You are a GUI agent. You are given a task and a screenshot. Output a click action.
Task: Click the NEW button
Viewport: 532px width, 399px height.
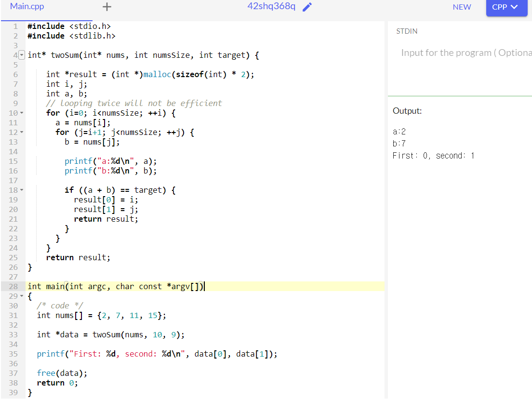coord(462,7)
